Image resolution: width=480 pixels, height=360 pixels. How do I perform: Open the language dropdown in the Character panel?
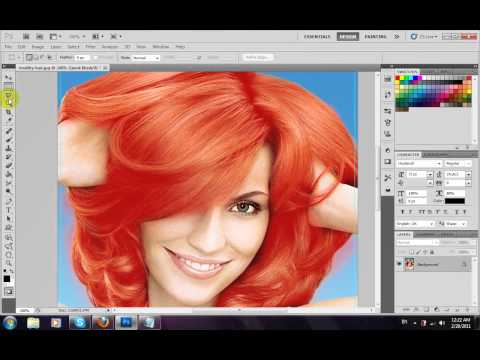click(x=415, y=224)
